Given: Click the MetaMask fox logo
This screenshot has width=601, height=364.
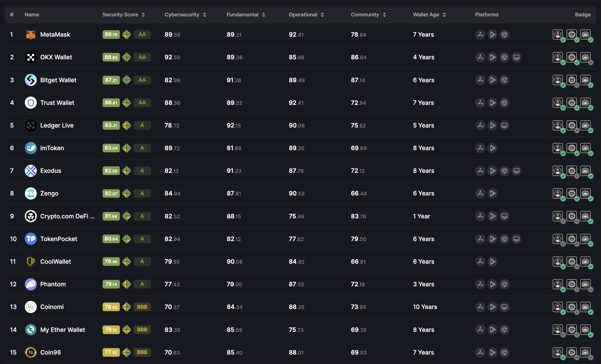Looking at the screenshot, I should 31,35.
